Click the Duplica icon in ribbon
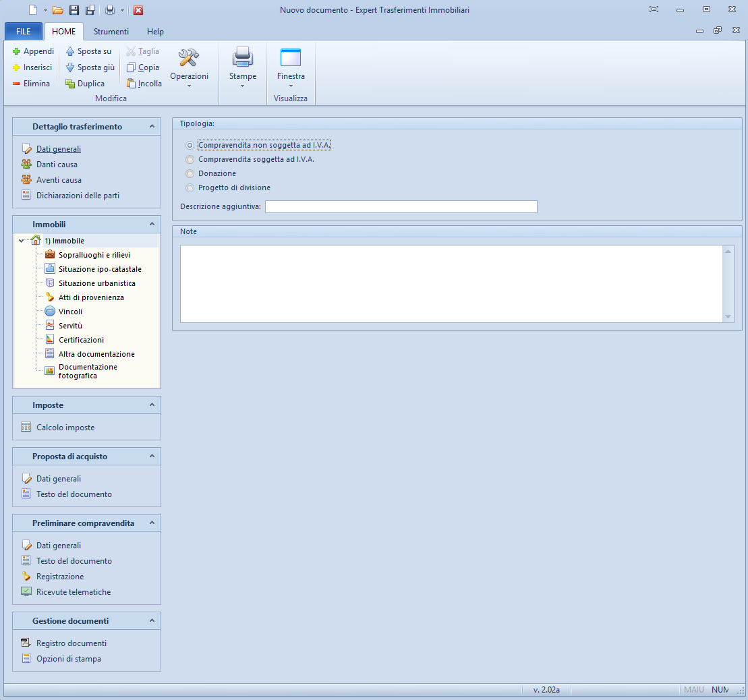Screen dimensions: 748x700 click(x=70, y=84)
